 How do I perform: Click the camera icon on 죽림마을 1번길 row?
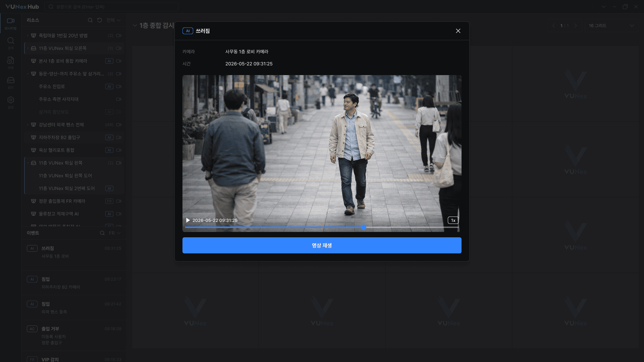pyautogui.click(x=119, y=36)
